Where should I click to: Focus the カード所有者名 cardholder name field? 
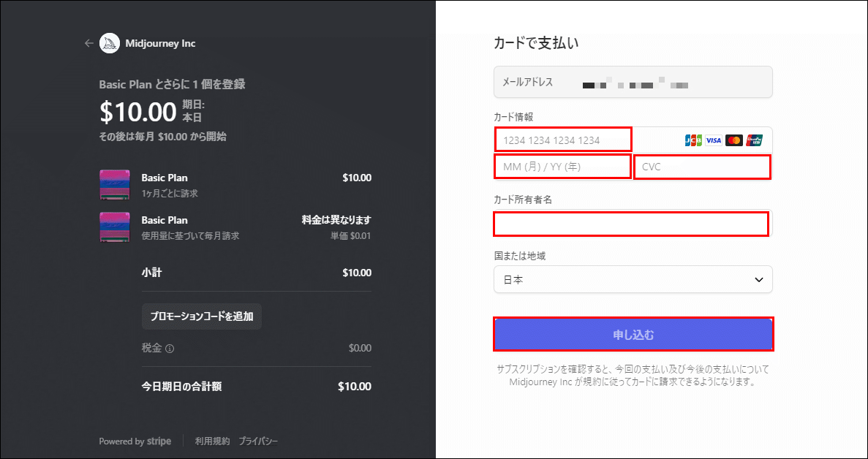tap(631, 224)
